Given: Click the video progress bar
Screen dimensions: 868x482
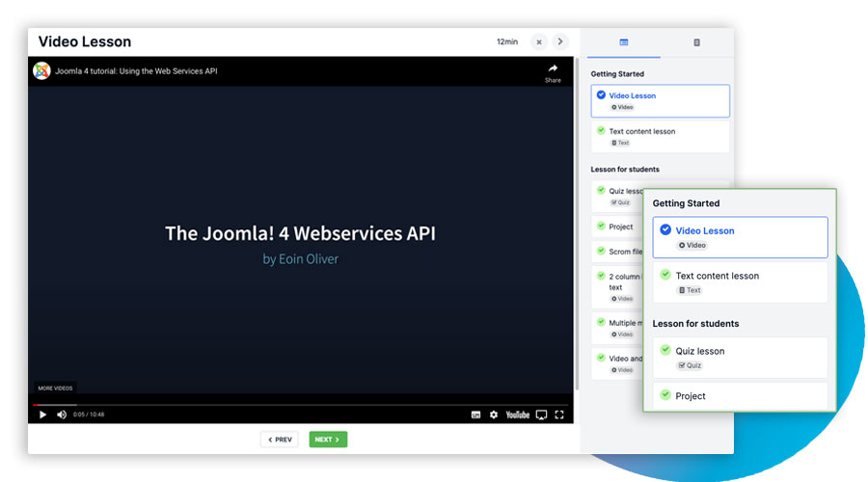Looking at the screenshot, I should (x=301, y=405).
